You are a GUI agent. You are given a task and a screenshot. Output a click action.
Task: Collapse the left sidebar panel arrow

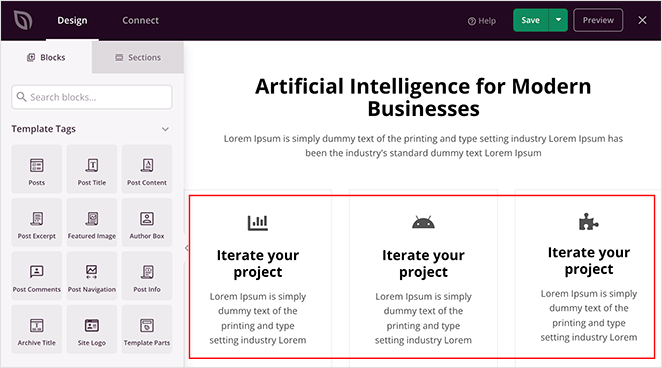pos(186,248)
